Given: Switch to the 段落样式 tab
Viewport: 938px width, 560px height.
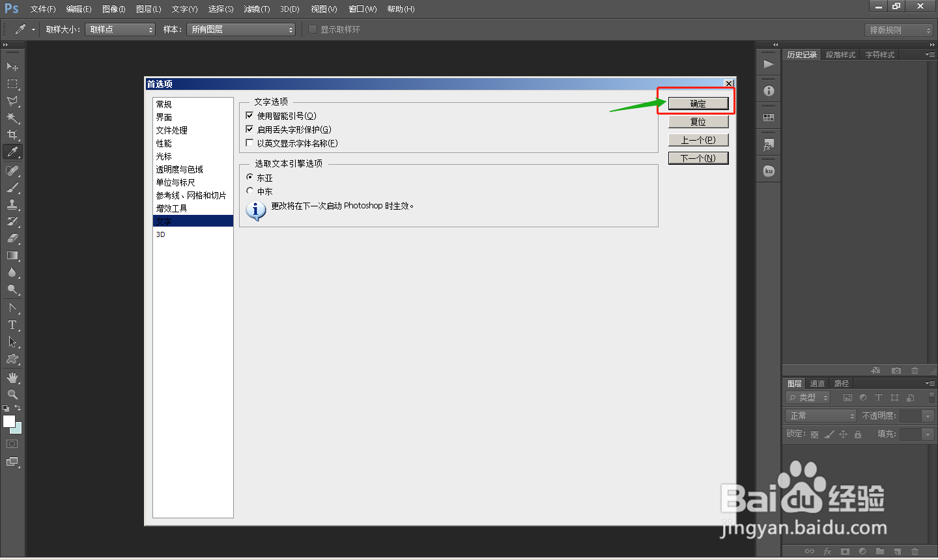Looking at the screenshot, I should click(840, 55).
